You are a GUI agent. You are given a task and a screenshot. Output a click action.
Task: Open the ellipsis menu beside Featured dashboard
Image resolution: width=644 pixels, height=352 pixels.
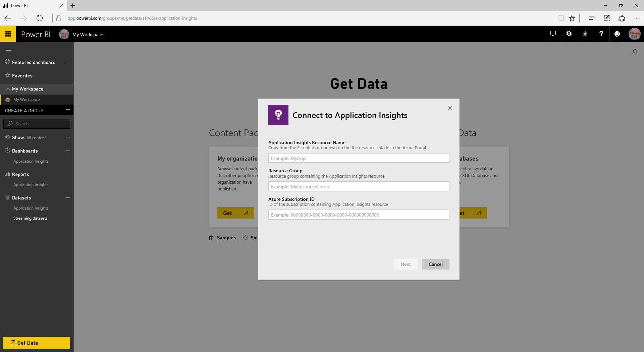[x=68, y=62]
